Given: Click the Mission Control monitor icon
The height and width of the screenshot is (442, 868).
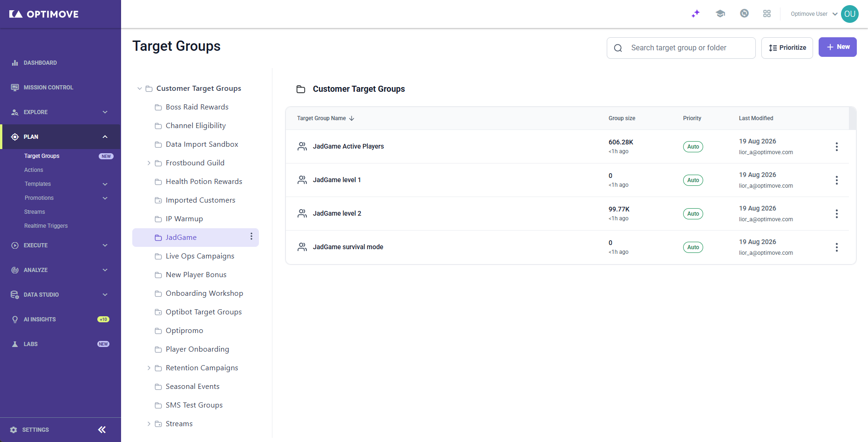Looking at the screenshot, I should pyautogui.click(x=15, y=87).
